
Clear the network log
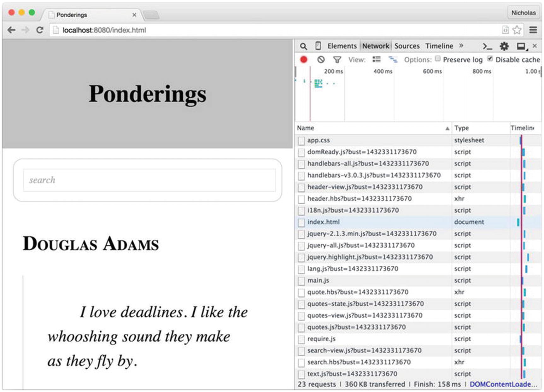tap(321, 60)
